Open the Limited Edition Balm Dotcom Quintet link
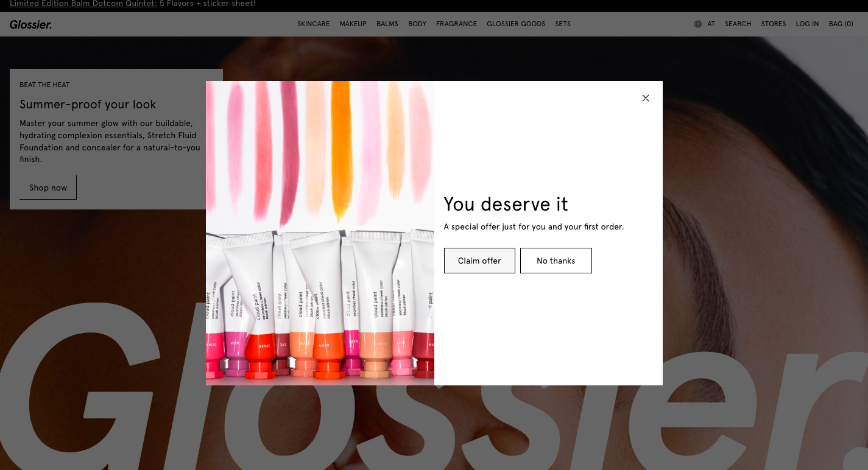Image resolution: width=868 pixels, height=470 pixels. tap(83, 4)
